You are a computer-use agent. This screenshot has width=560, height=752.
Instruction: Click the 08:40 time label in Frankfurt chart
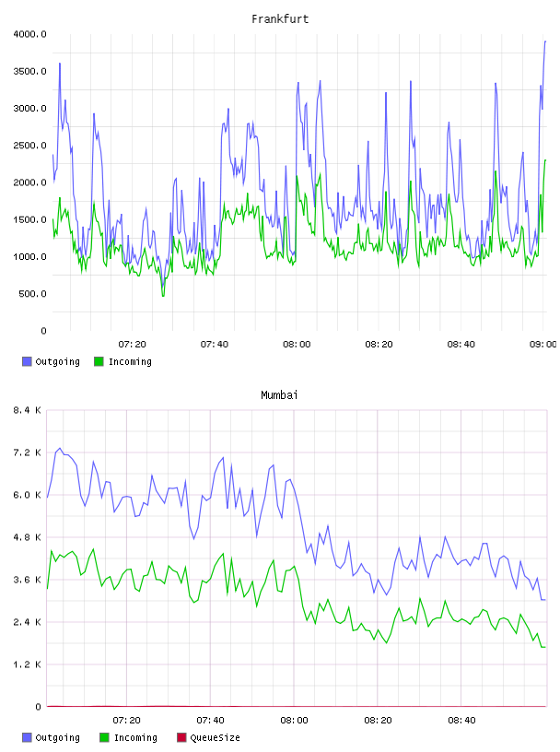point(461,345)
